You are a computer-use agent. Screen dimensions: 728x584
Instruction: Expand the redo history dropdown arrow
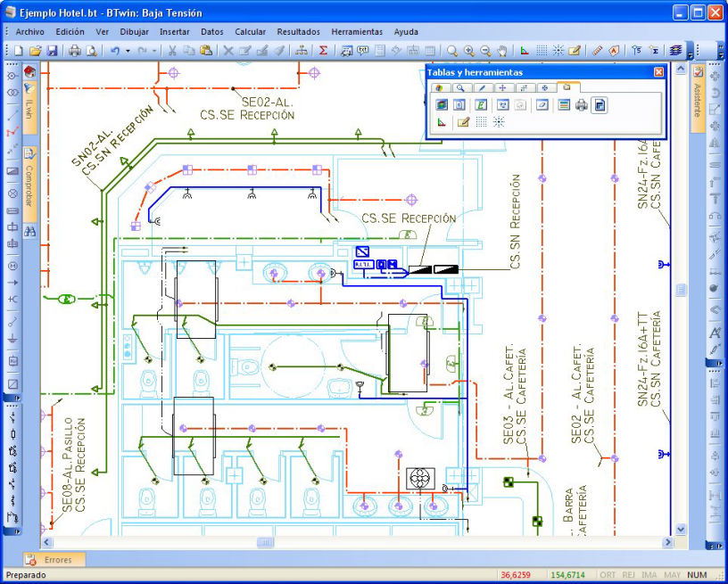[x=154, y=51]
